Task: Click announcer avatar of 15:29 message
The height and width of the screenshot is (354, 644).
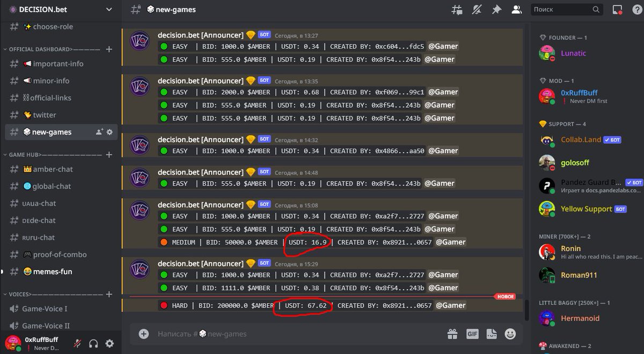Action: (140, 269)
